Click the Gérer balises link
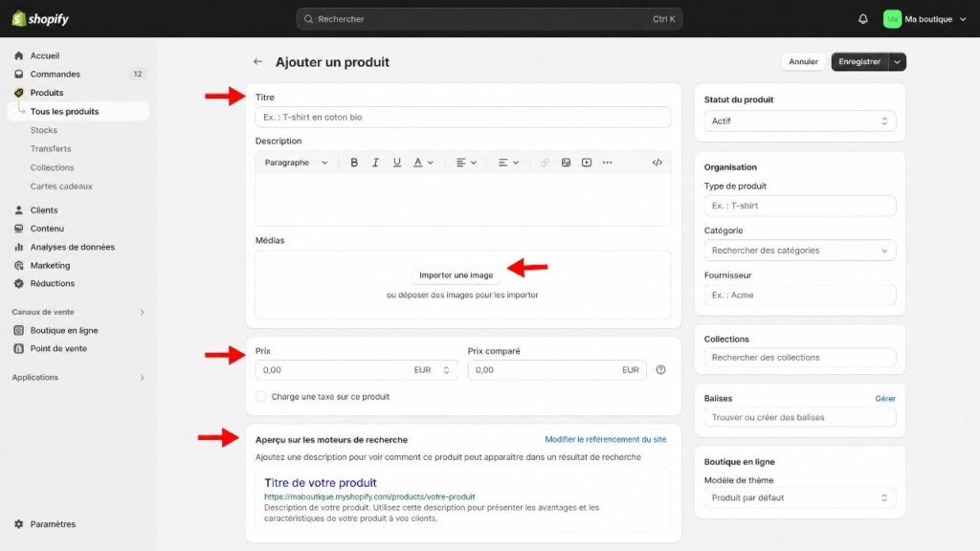This screenshot has height=551, width=980. [885, 398]
